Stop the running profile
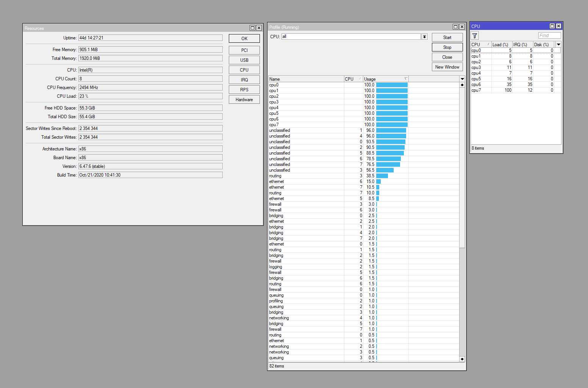588x388 pixels. [447, 47]
